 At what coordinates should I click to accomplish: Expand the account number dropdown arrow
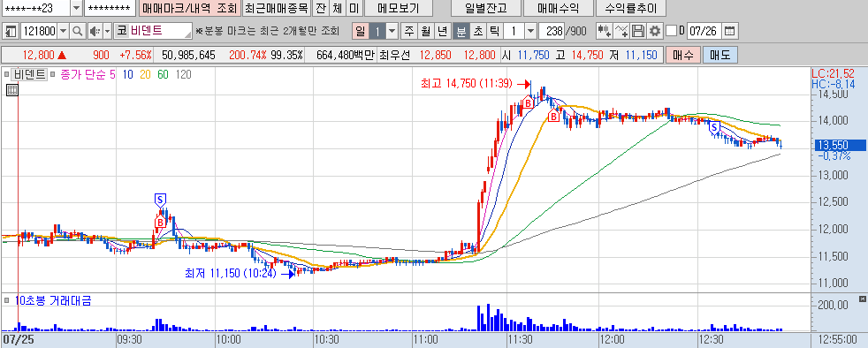pos(76,8)
